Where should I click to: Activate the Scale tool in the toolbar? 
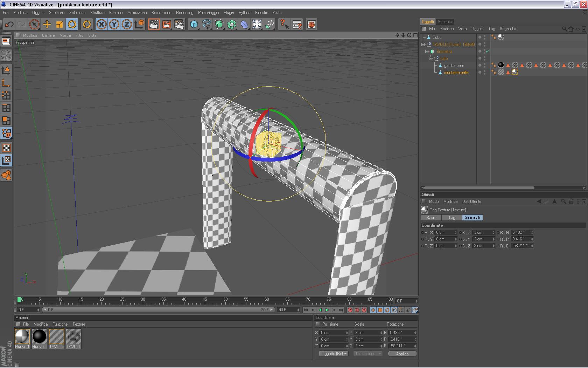(59, 24)
